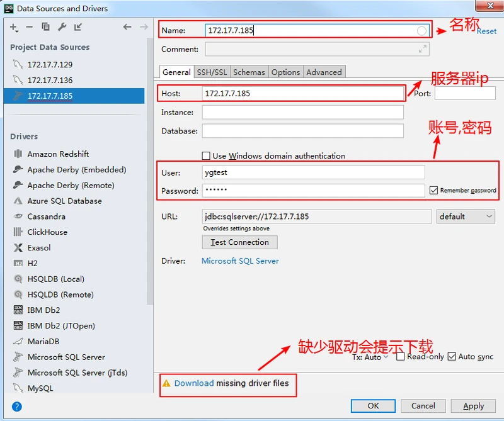The width and height of the screenshot is (504, 421).
Task: Click the add data source plus icon
Action: [14, 27]
